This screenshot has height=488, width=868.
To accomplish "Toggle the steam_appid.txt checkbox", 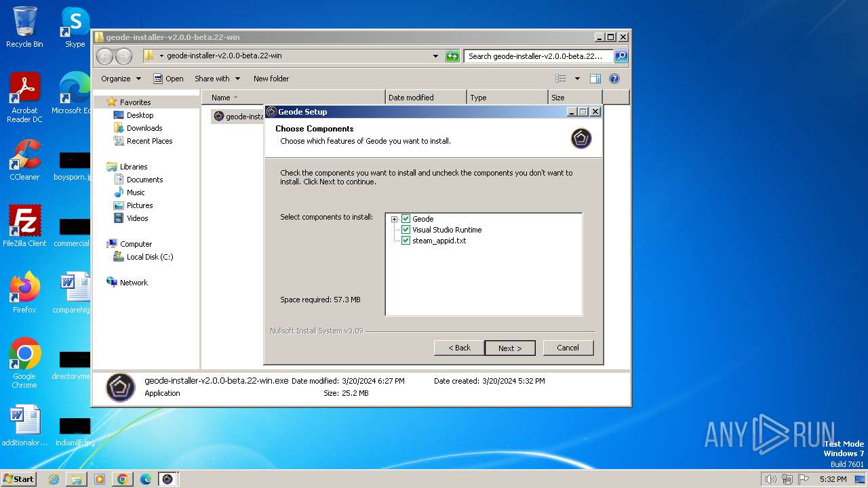I will coord(406,241).
